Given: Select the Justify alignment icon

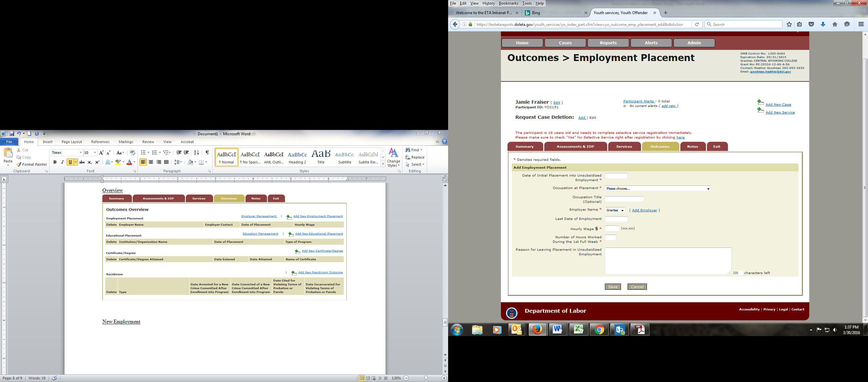Looking at the screenshot, I should 166,162.
